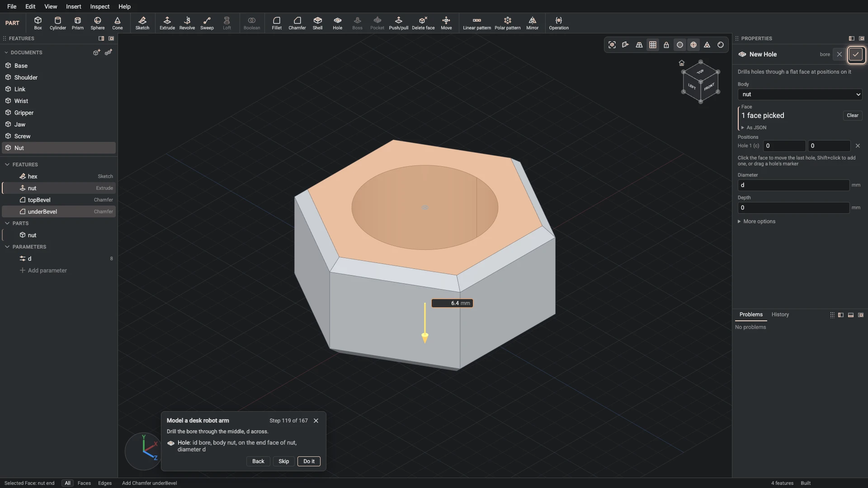Select the underBevel chamfer feature
The image size is (868, 488).
[59, 212]
